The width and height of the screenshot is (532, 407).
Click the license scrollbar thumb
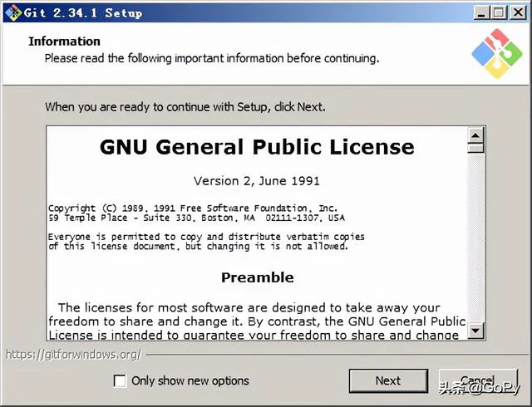click(475, 148)
